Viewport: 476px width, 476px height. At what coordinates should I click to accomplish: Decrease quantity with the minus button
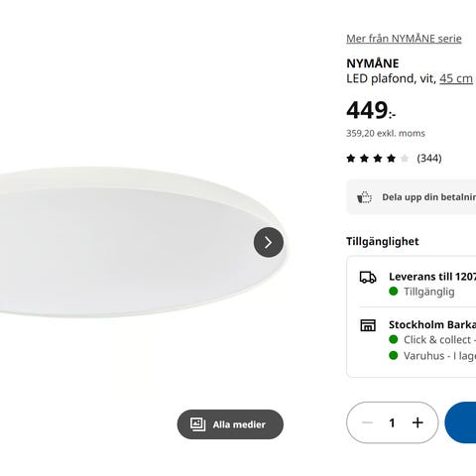coord(367,422)
